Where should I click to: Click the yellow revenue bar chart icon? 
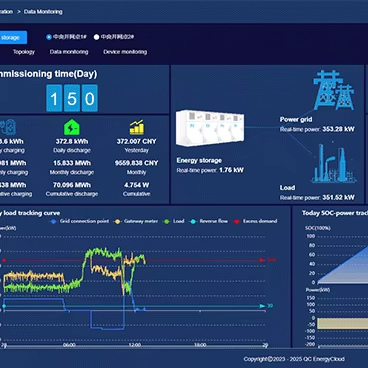coord(137,127)
